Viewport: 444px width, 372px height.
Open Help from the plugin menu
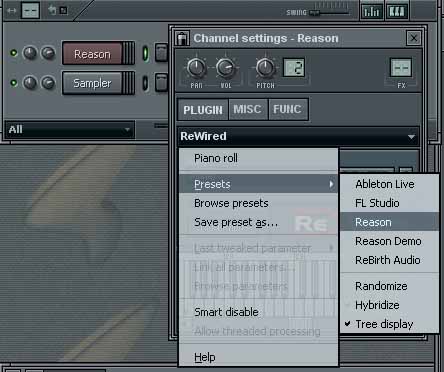pyautogui.click(x=259, y=357)
